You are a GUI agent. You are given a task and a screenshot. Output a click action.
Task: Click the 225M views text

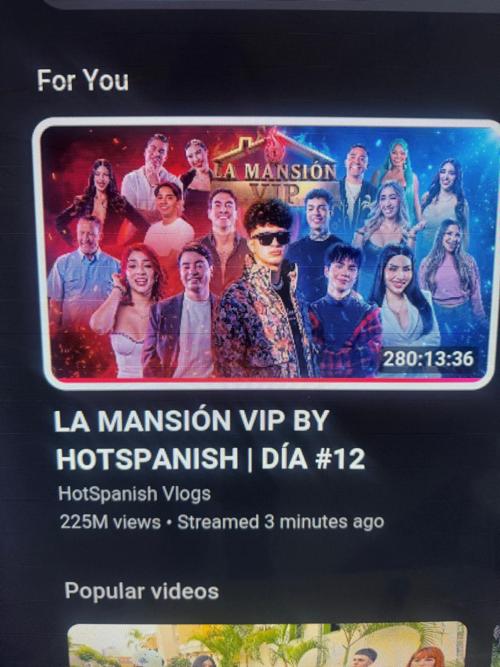point(111,522)
